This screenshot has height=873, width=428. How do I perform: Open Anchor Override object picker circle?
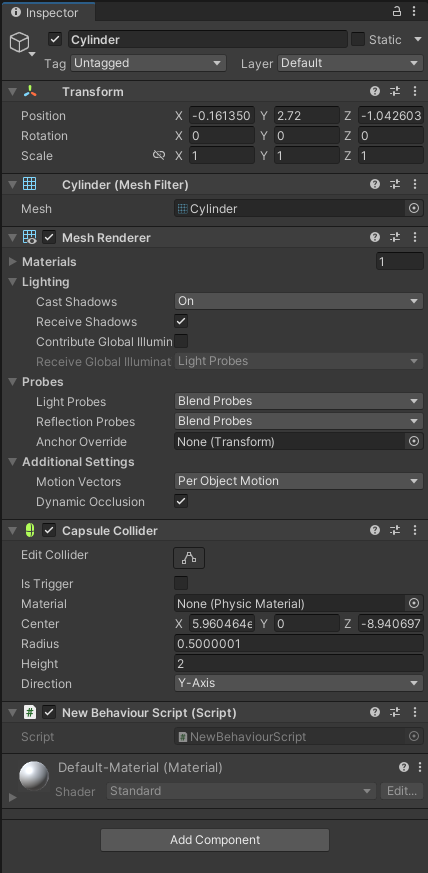[414, 442]
